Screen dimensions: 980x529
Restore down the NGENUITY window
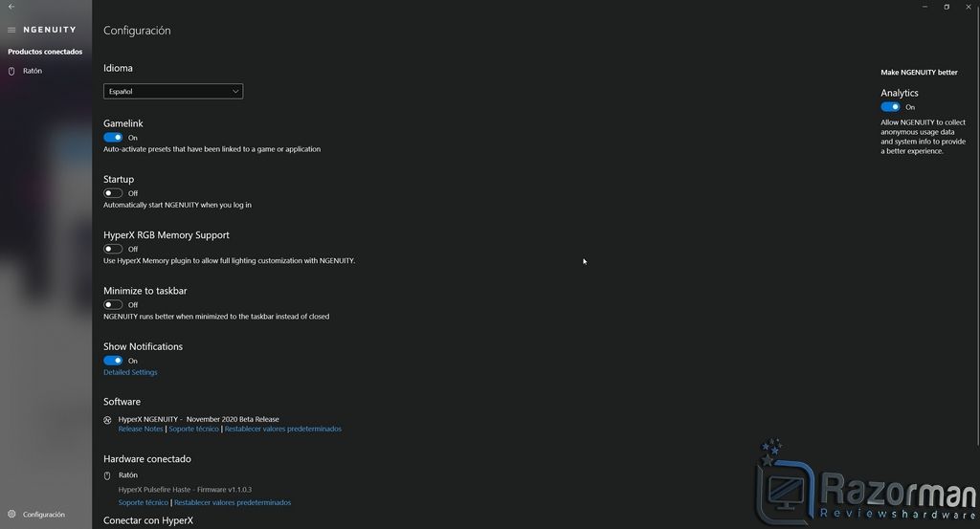click(x=947, y=7)
